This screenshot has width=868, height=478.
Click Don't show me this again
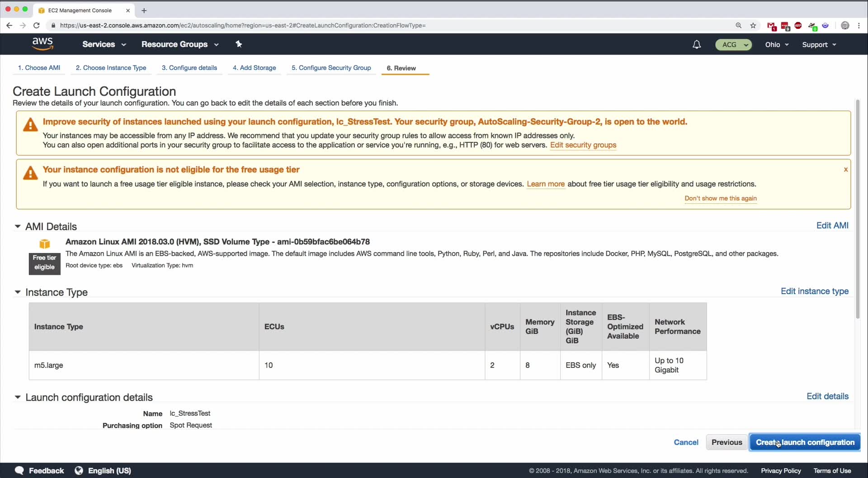click(x=721, y=198)
